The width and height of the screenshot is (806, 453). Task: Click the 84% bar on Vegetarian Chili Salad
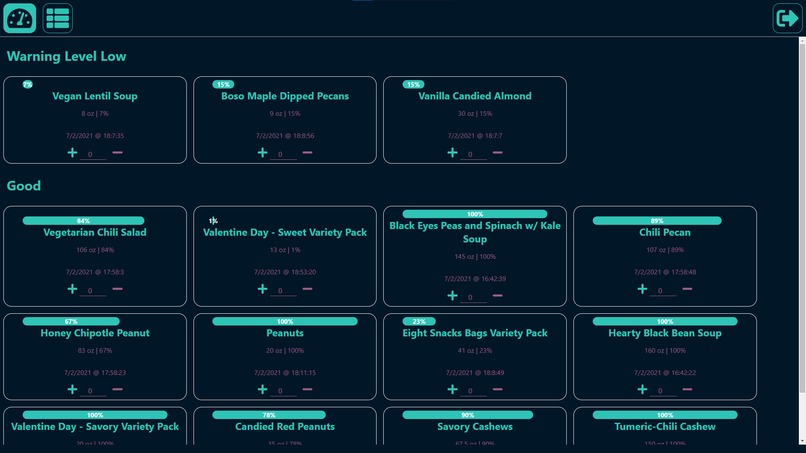[x=83, y=221]
